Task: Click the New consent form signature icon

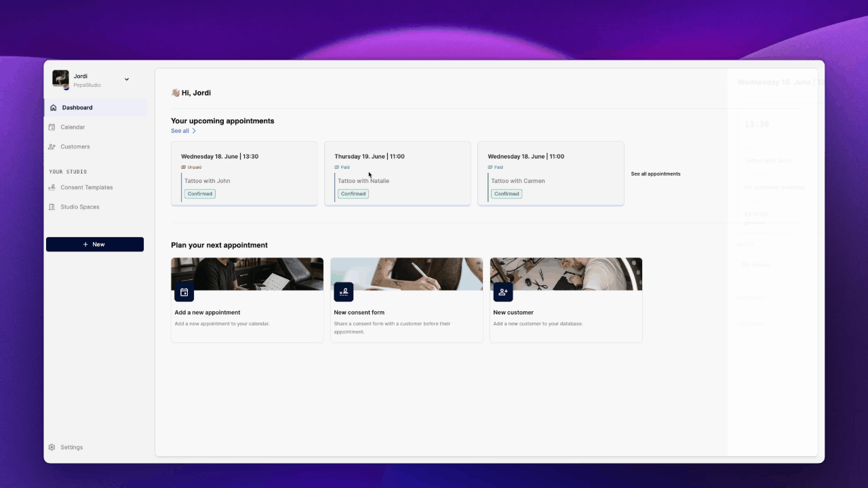Action: pos(344,292)
